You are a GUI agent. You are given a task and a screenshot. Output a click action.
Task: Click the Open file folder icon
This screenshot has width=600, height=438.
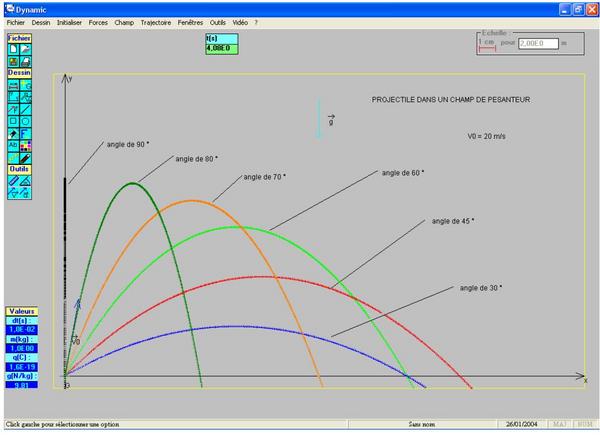pyautogui.click(x=25, y=49)
